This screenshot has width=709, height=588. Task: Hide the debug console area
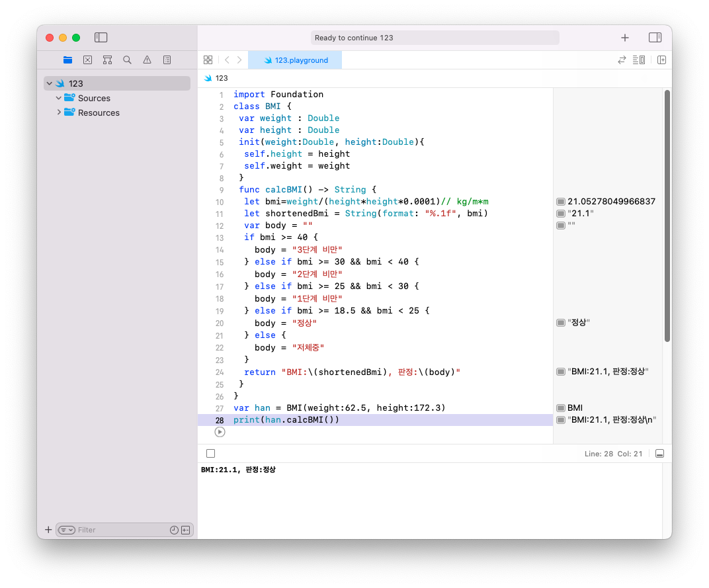(x=659, y=454)
